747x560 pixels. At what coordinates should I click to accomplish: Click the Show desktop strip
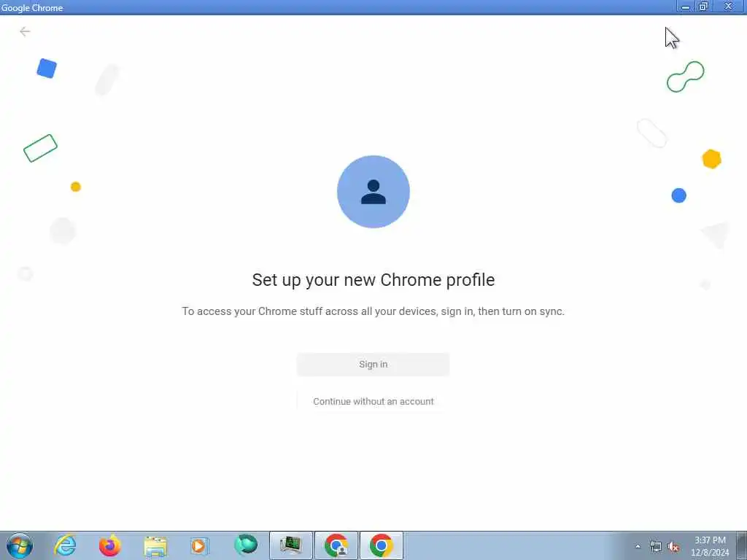coord(742,545)
